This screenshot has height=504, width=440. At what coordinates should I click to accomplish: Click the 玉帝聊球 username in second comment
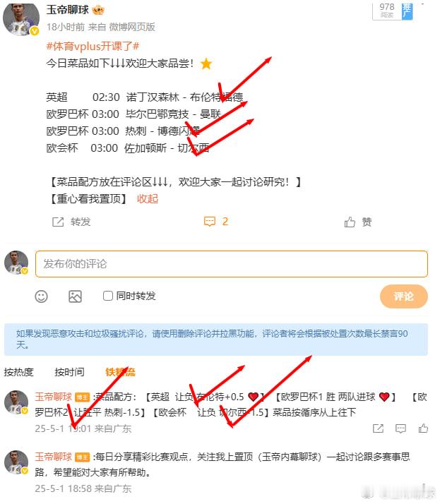tap(54, 457)
